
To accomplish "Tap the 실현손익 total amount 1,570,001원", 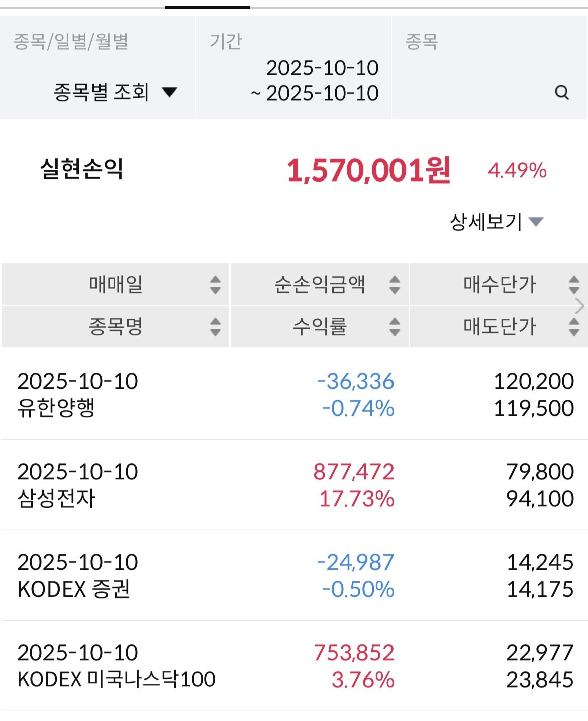I will point(368,170).
